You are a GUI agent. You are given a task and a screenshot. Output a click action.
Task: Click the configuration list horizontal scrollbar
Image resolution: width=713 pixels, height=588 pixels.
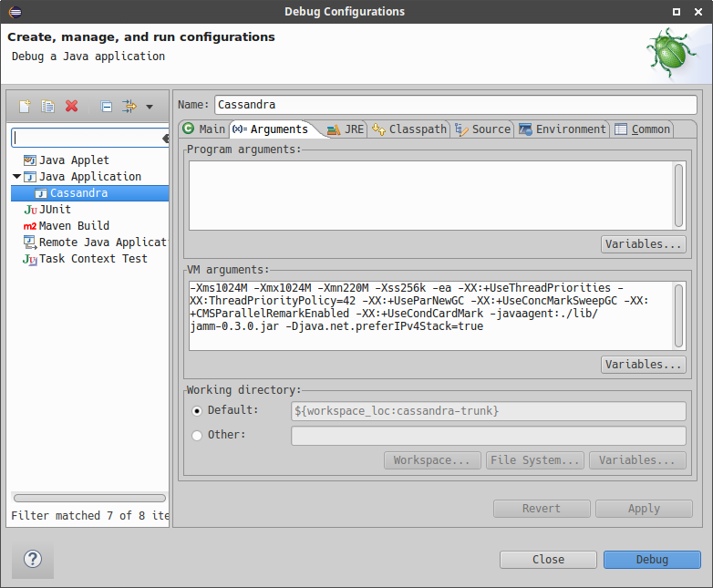pos(88,499)
